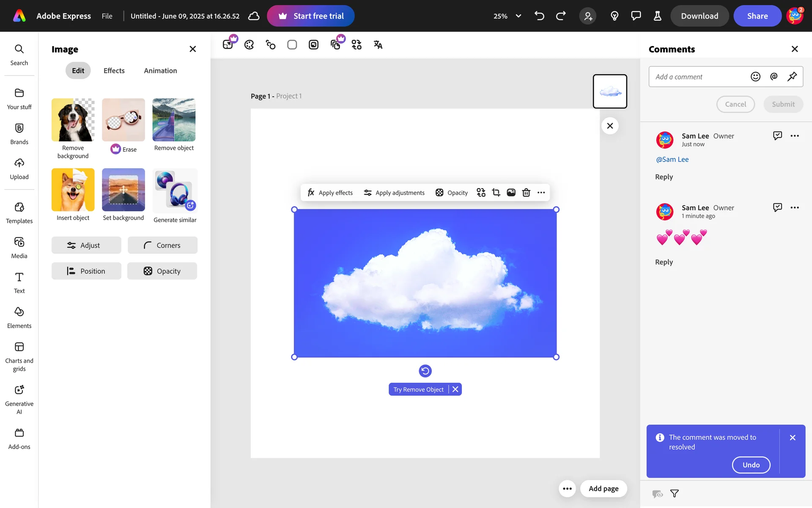812x508 pixels.
Task: Resolve the hearts comment by Sam Lee
Action: pos(777,207)
